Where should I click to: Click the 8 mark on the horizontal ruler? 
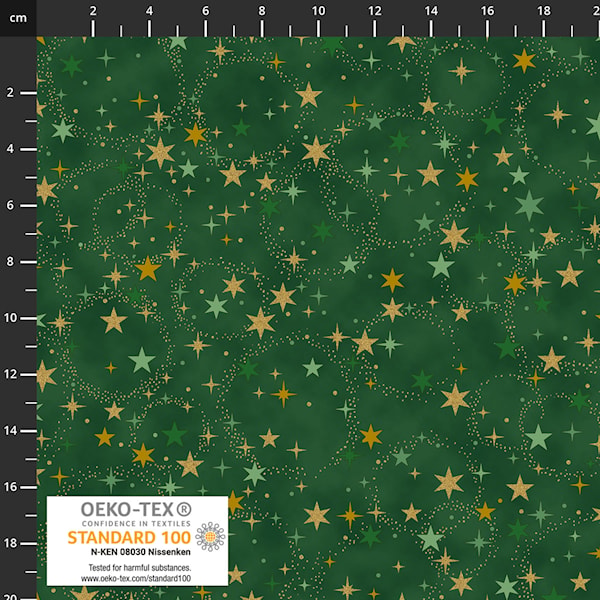pyautogui.click(x=262, y=11)
